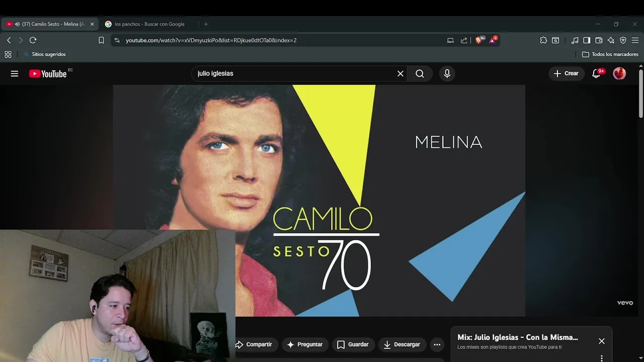Viewport: 644px width, 362px height.
Task: Open the more actions three-dot button
Action: (437, 344)
